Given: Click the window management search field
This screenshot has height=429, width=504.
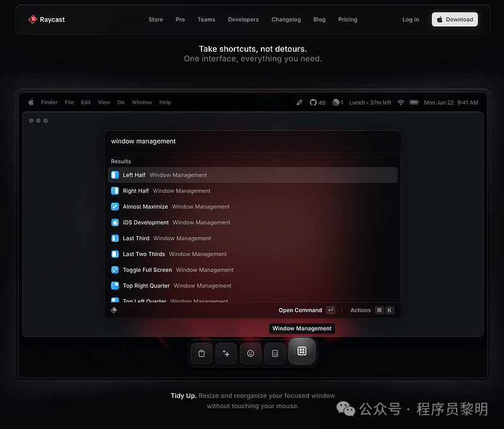Looking at the screenshot, I should [253, 141].
